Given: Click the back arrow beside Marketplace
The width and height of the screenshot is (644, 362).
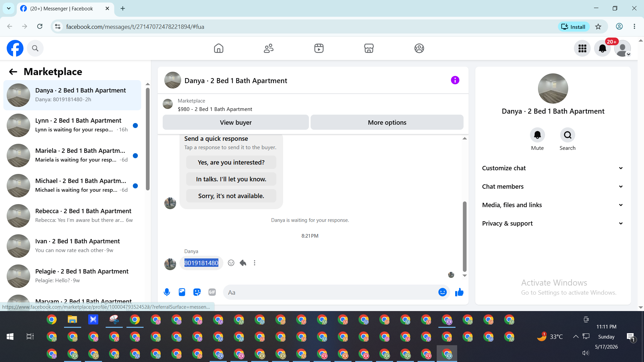Looking at the screenshot, I should pyautogui.click(x=13, y=72).
